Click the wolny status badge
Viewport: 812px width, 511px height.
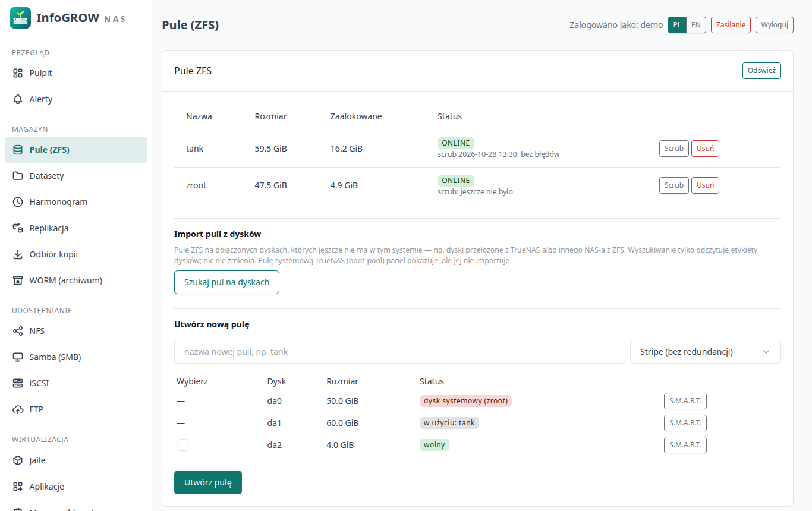435,445
